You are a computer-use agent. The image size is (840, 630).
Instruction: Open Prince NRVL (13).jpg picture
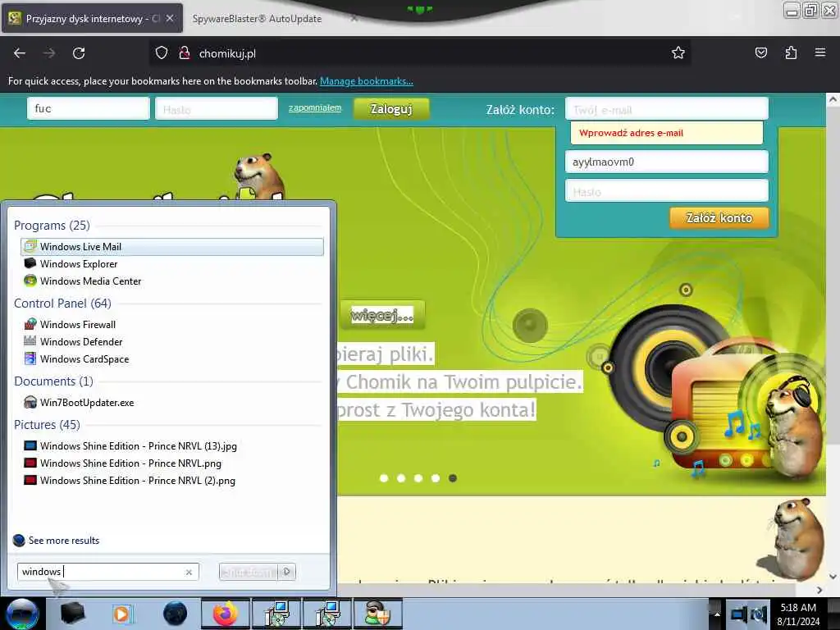pos(172,445)
